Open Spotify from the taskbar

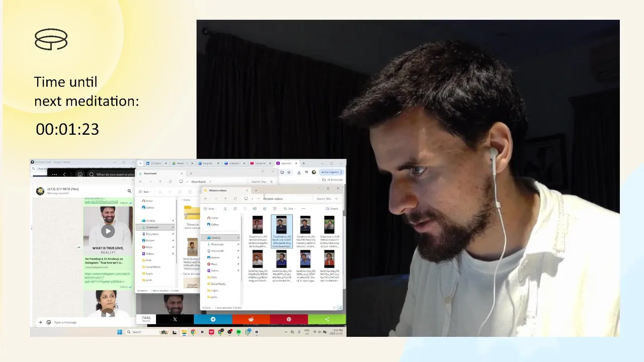click(x=239, y=332)
